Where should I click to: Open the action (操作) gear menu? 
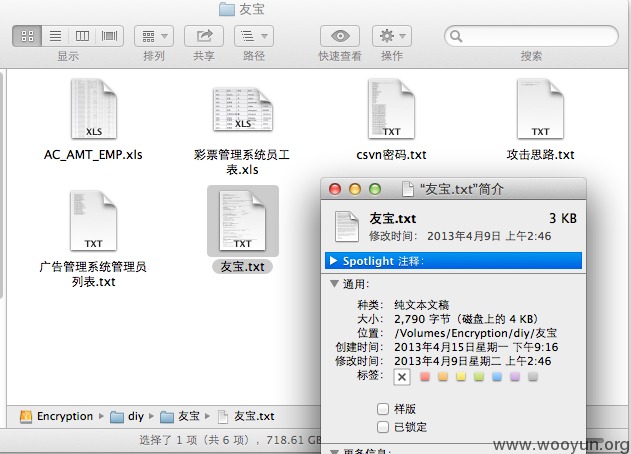coord(392,36)
